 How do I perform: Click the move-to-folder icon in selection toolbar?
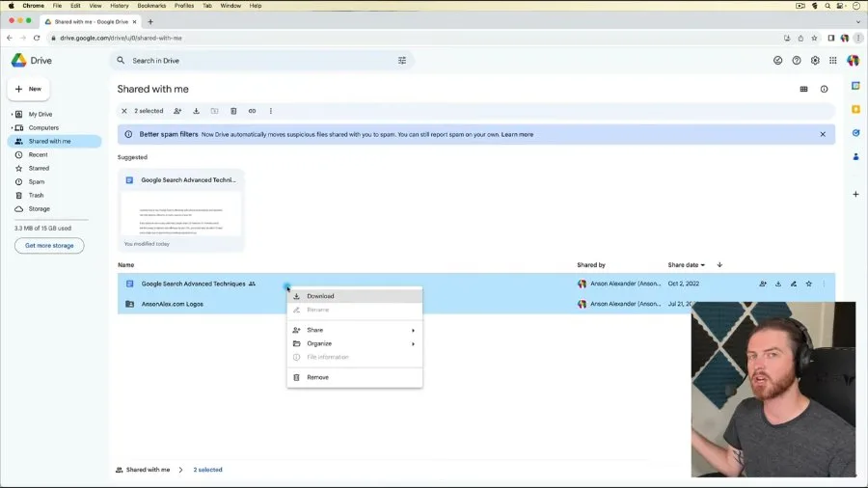click(x=215, y=111)
